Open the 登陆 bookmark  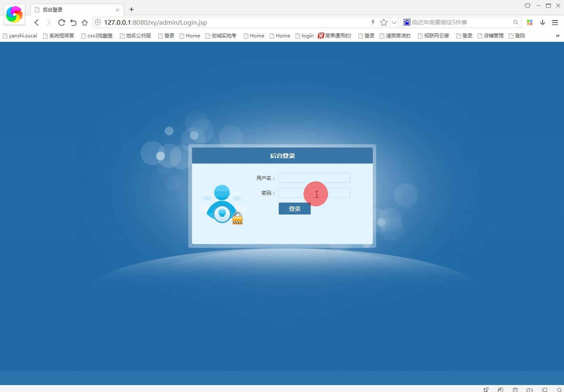517,36
